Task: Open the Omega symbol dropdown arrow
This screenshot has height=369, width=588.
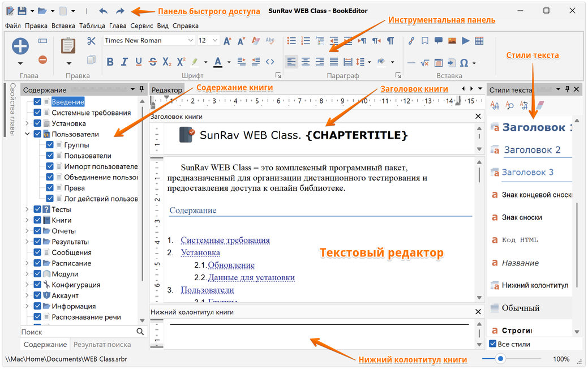Action: [x=474, y=63]
